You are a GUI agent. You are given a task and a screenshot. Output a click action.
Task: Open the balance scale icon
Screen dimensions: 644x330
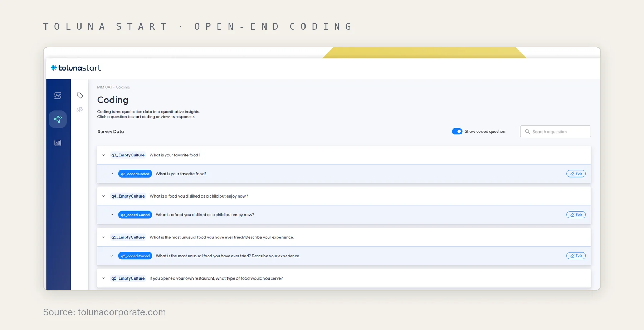click(x=80, y=110)
